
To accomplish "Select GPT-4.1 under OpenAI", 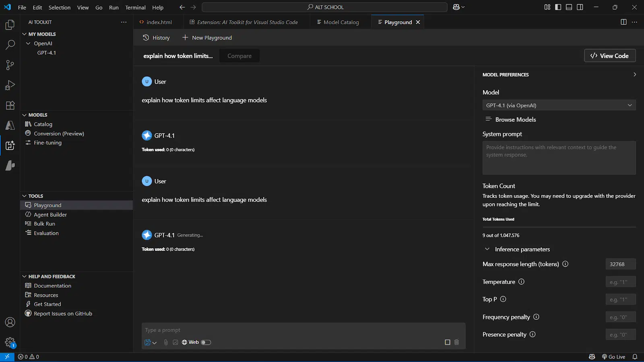I will [x=47, y=53].
